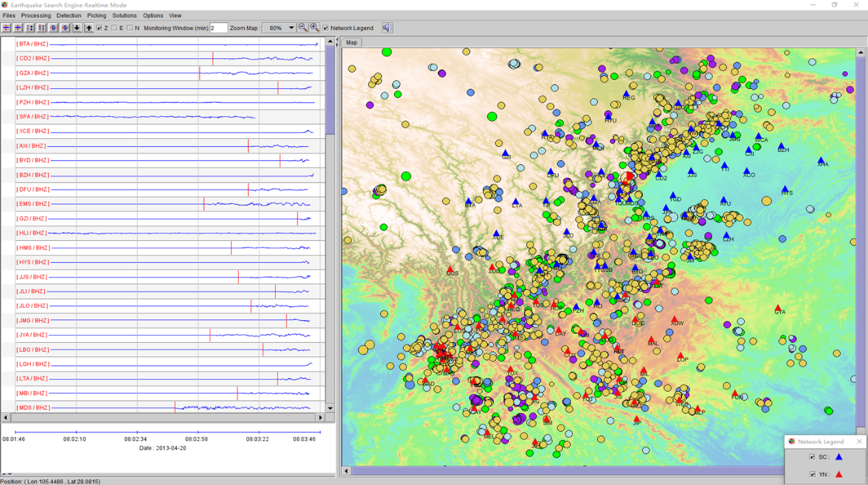Click the black down arrow toolbar button

(x=77, y=28)
